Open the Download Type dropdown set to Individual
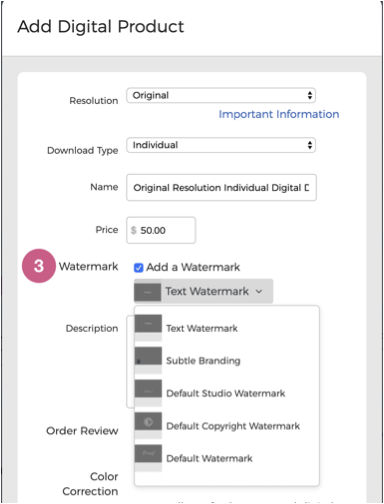Screen dimensions: 384x504 tap(221, 145)
